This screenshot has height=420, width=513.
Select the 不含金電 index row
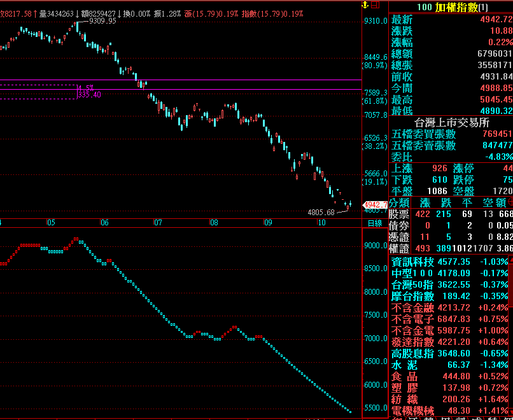448,330
